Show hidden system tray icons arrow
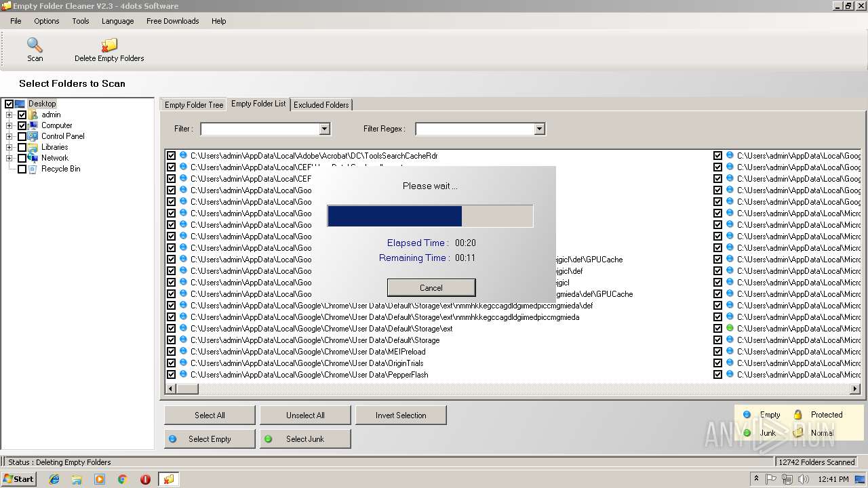 point(757,479)
